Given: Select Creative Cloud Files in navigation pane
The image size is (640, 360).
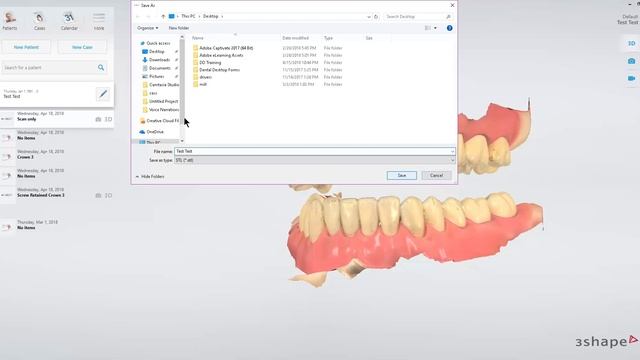Looking at the screenshot, I should tap(162, 121).
